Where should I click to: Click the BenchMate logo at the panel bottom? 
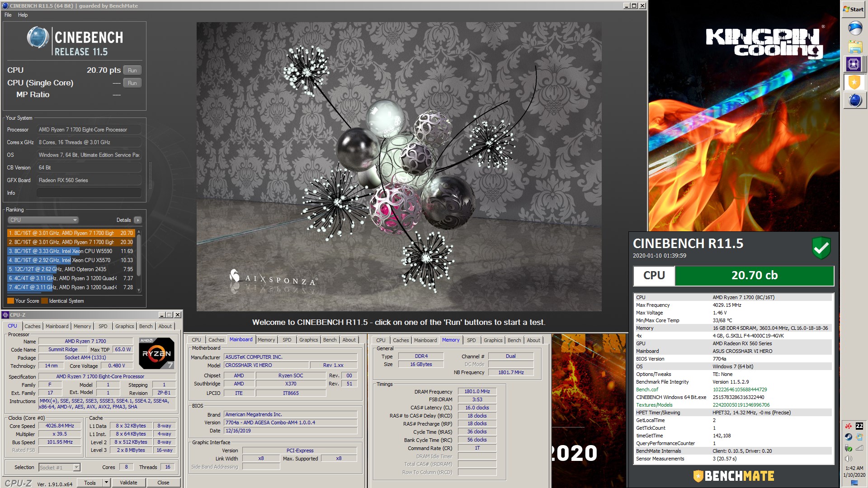[733, 476]
